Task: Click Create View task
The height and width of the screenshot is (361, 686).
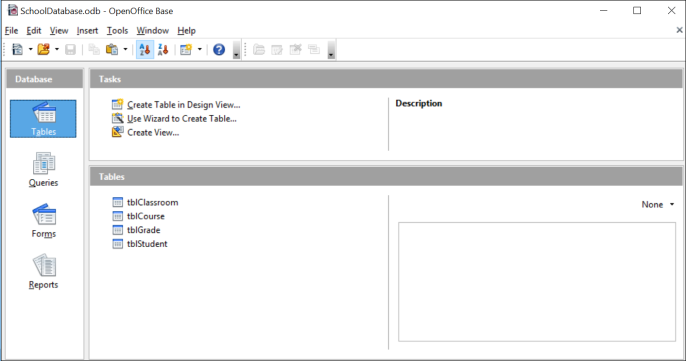Action: (153, 133)
